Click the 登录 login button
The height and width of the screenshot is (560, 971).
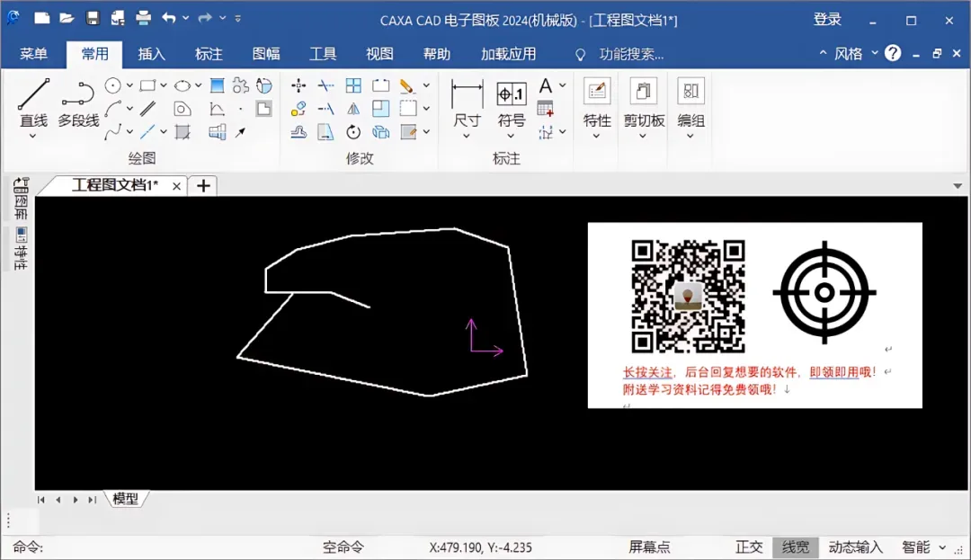827,19
